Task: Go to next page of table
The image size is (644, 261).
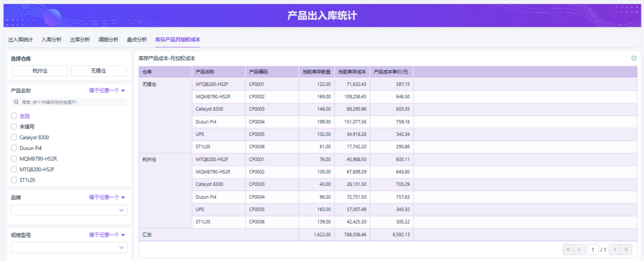Action: pos(615,249)
